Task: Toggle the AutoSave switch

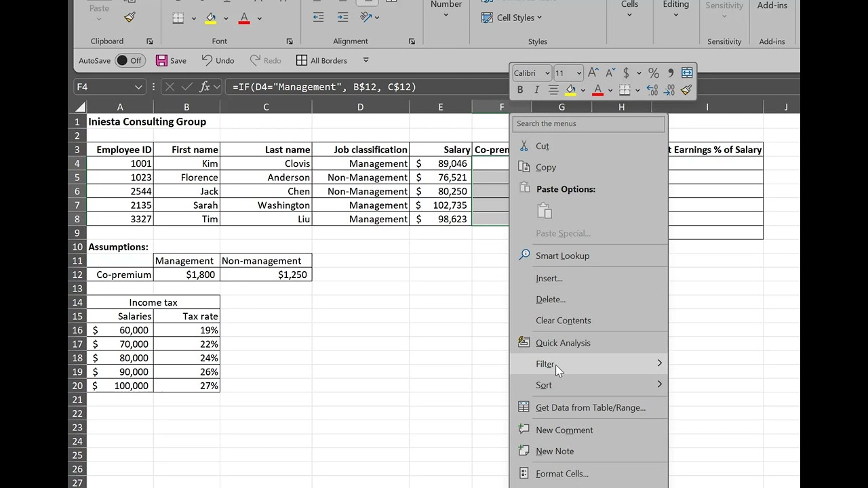Action: click(129, 60)
